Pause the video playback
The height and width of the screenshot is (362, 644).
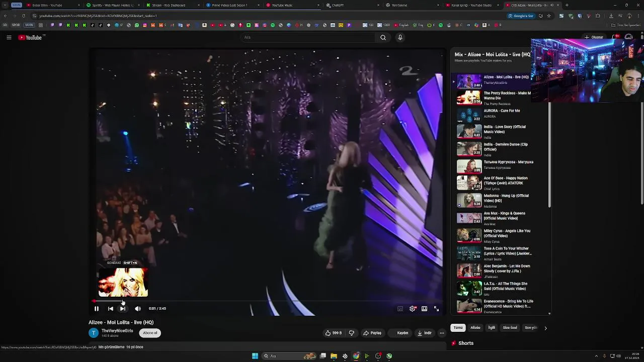coord(97,309)
